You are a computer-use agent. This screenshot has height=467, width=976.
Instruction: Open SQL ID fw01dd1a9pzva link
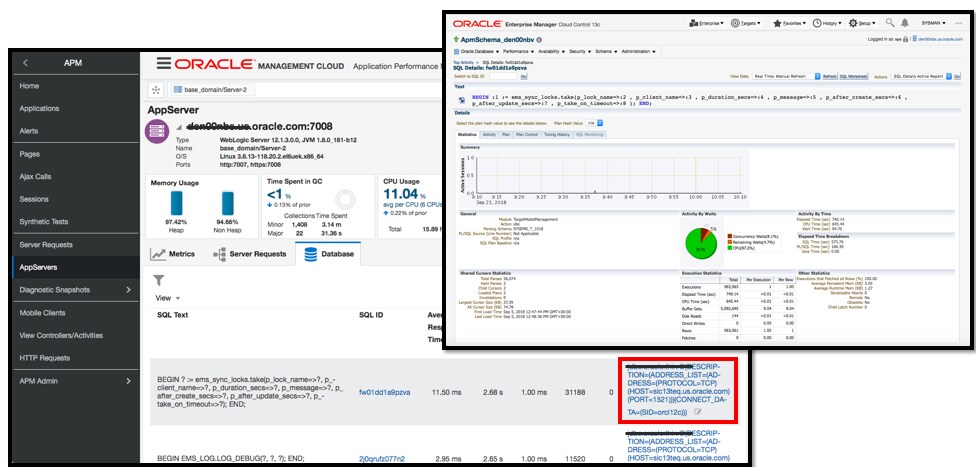click(384, 392)
